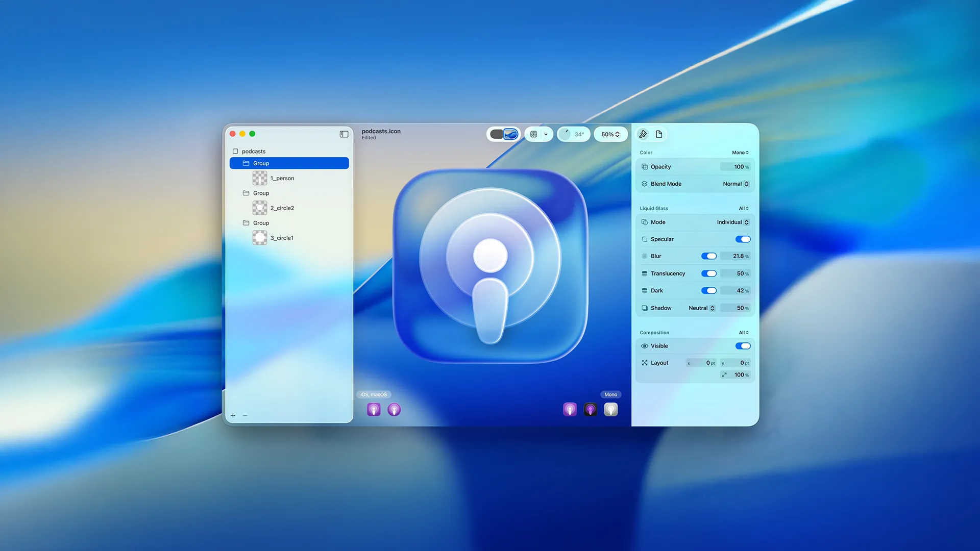The width and height of the screenshot is (980, 551).
Task: Switch to the Document inspector tab
Action: (x=659, y=134)
